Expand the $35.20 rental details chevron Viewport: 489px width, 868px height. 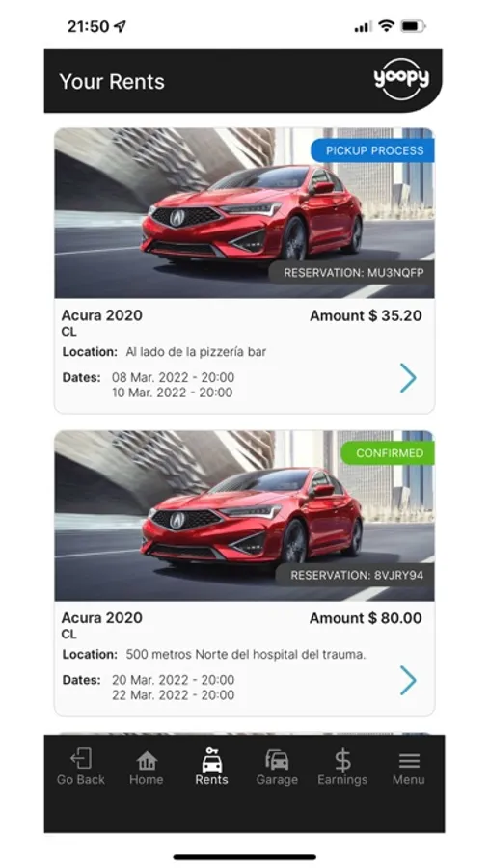click(408, 378)
